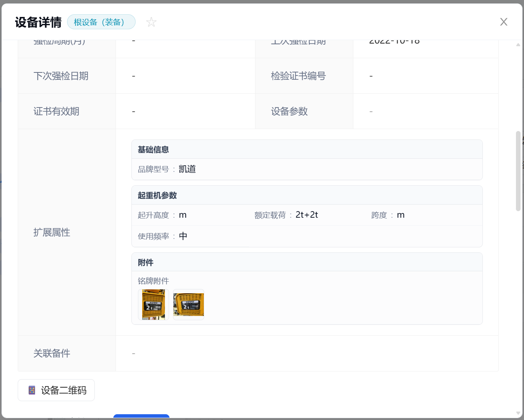Screen dimensions: 524x420
Task: Click the dialog vertical scrollbar thumb
Action: [x=518, y=171]
